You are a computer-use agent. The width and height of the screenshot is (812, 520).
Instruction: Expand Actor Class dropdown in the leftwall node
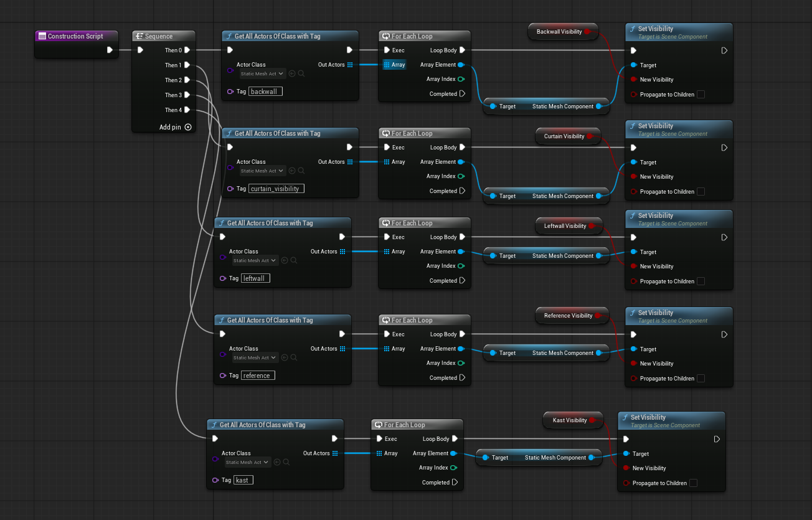pyautogui.click(x=255, y=260)
